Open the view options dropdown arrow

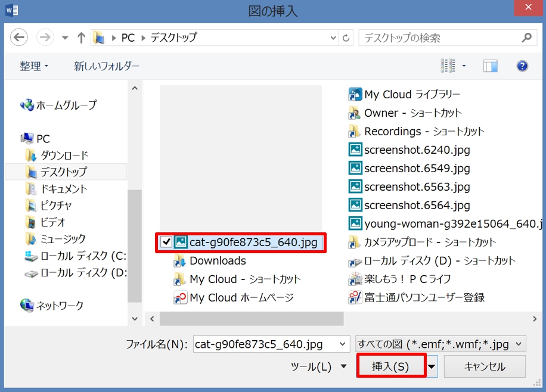(x=464, y=66)
